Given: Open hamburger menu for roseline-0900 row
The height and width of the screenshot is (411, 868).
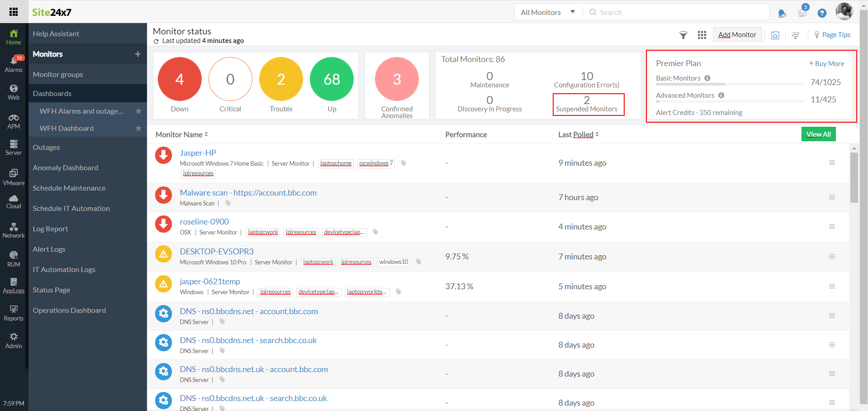Looking at the screenshot, I should tap(832, 226).
